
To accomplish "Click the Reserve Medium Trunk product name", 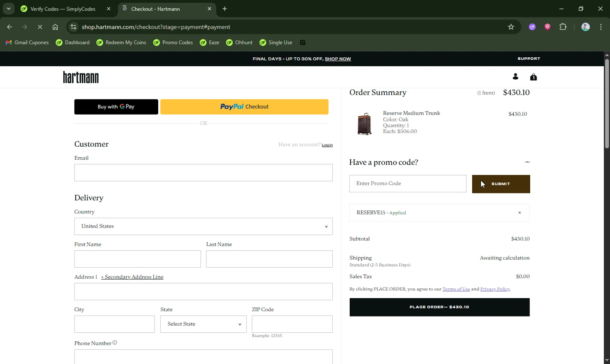I will [412, 113].
